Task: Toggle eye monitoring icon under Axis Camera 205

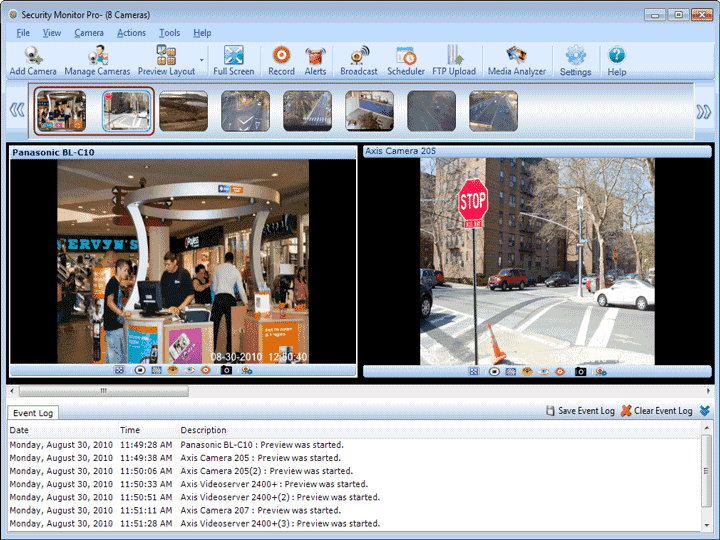Action: point(544,371)
